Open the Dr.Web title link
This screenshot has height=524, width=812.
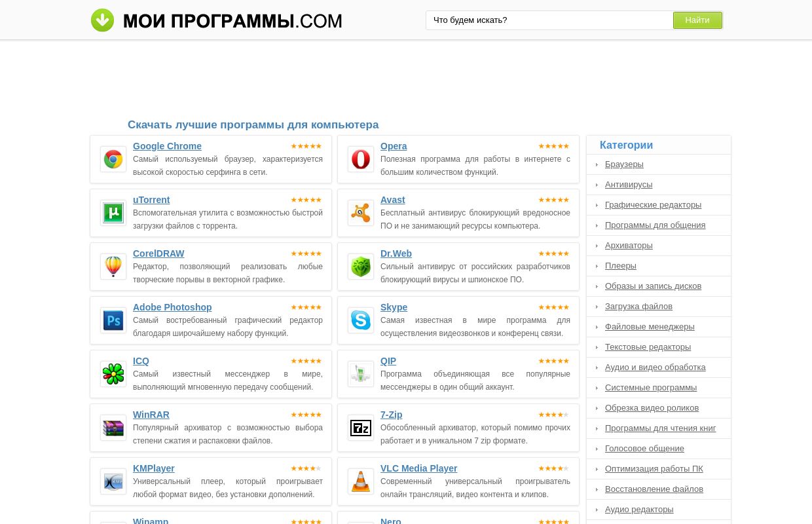tap(396, 253)
